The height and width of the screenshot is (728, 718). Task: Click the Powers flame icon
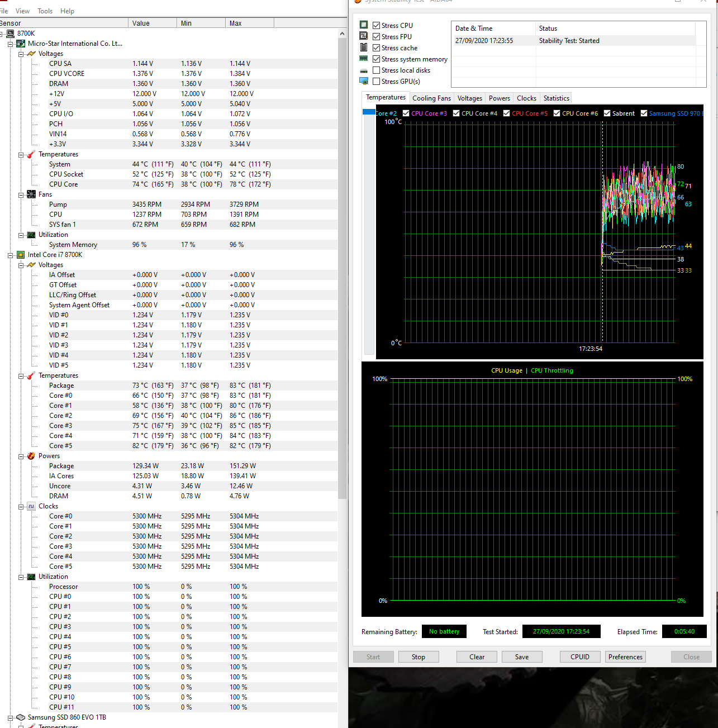tap(31, 456)
